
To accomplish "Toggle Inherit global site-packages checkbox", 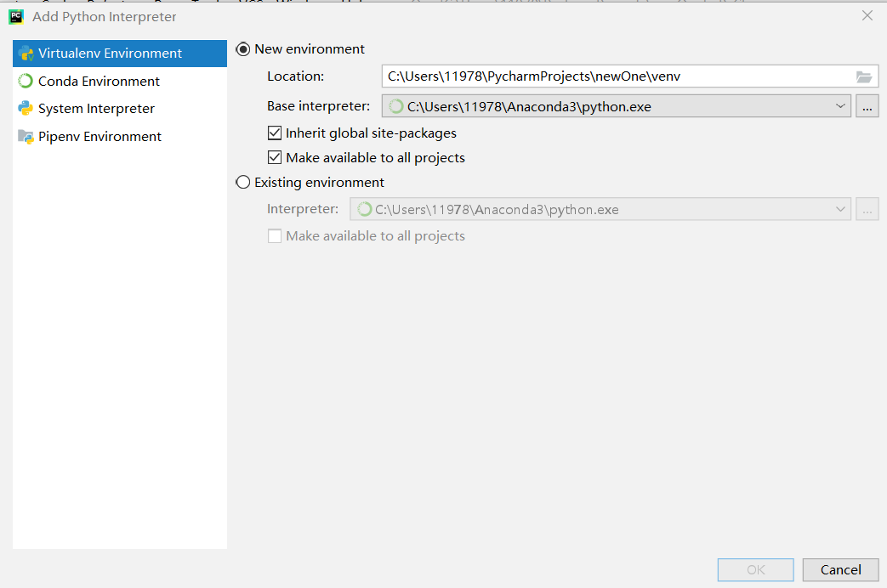I will tap(275, 133).
